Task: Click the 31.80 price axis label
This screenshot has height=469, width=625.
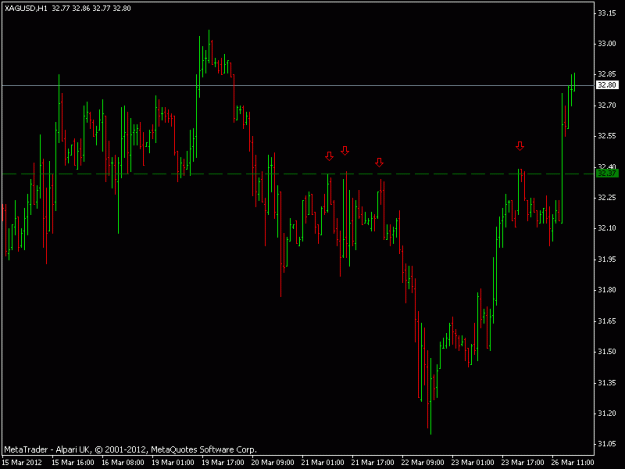Action: click(607, 290)
